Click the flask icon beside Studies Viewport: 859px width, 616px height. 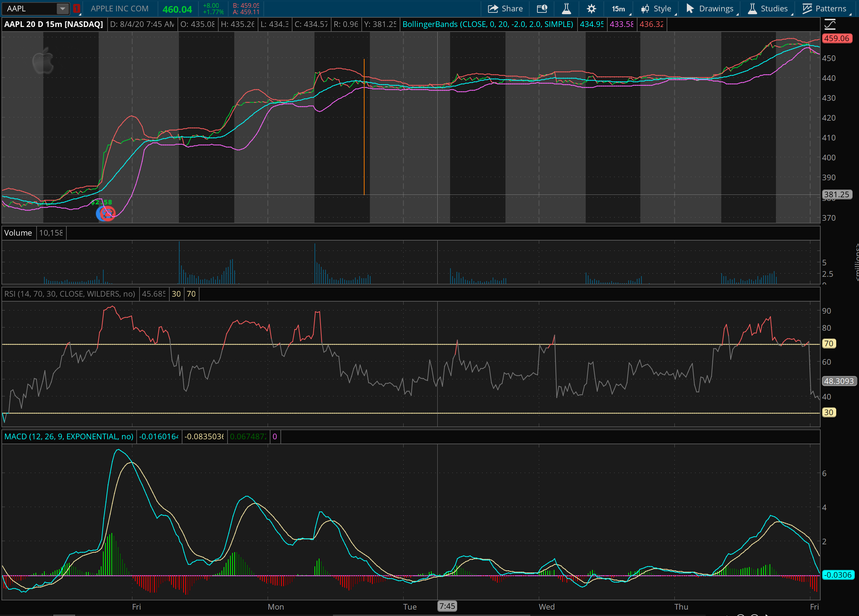(x=752, y=9)
